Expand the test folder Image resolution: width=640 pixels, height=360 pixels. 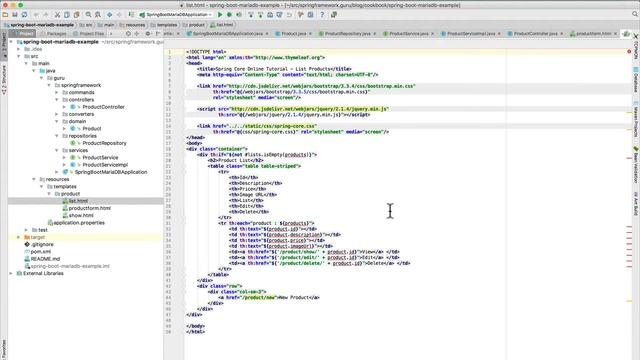pyautogui.click(x=26, y=230)
